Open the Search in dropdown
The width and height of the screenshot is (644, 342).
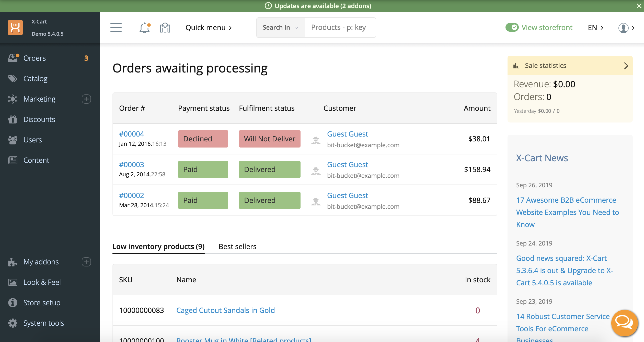(x=280, y=28)
